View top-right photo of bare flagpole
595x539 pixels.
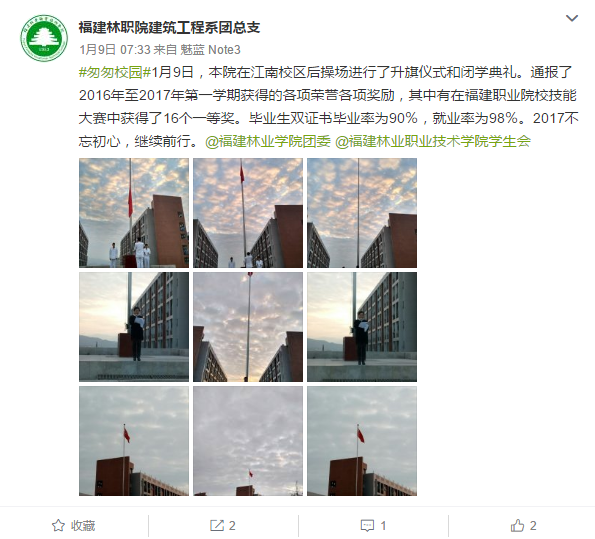pyautogui.click(x=362, y=213)
